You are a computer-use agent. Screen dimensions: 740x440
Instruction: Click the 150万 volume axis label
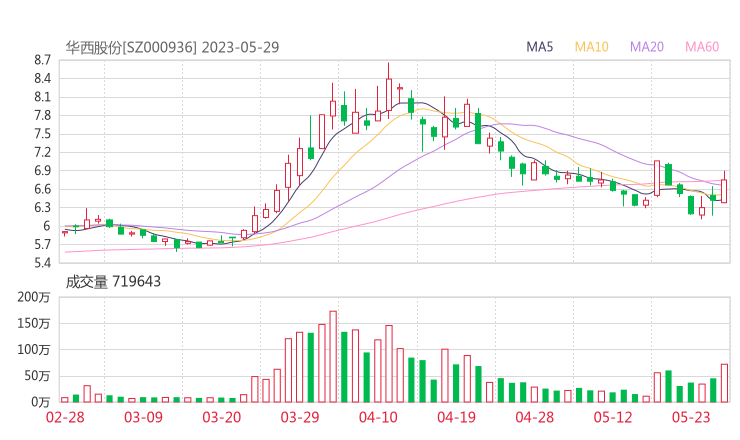tap(34, 323)
